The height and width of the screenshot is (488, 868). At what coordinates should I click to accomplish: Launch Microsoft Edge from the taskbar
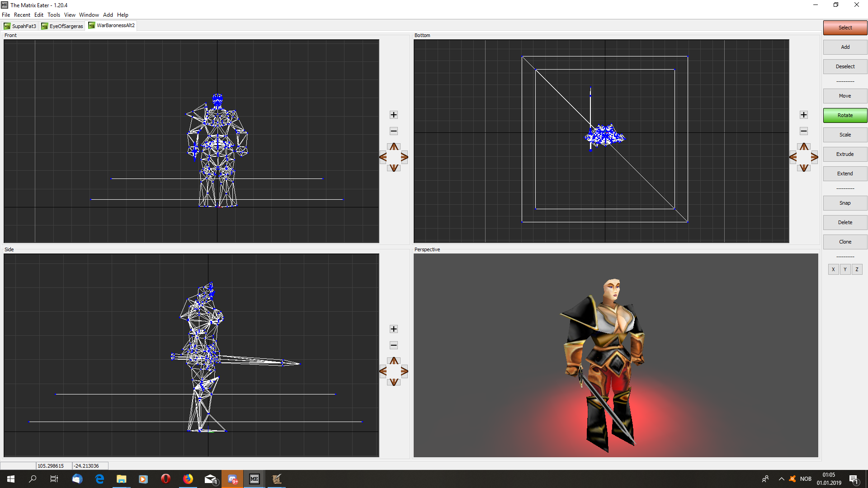99,479
